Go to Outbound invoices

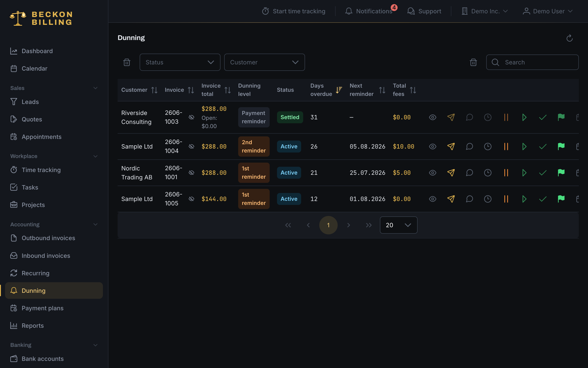tap(54, 238)
